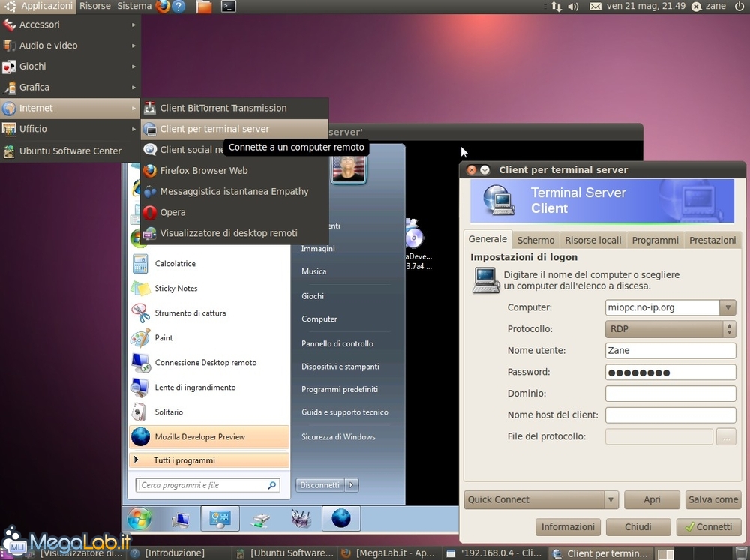Image resolution: width=750 pixels, height=560 pixels.
Task: Launch the terminal icon in top panel
Action: pos(229,6)
